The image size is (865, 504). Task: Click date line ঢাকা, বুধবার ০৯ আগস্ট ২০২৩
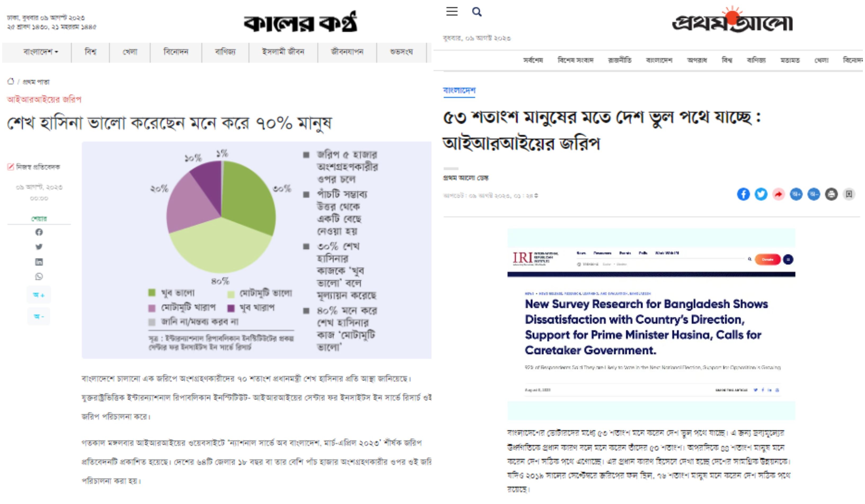[x=46, y=17]
